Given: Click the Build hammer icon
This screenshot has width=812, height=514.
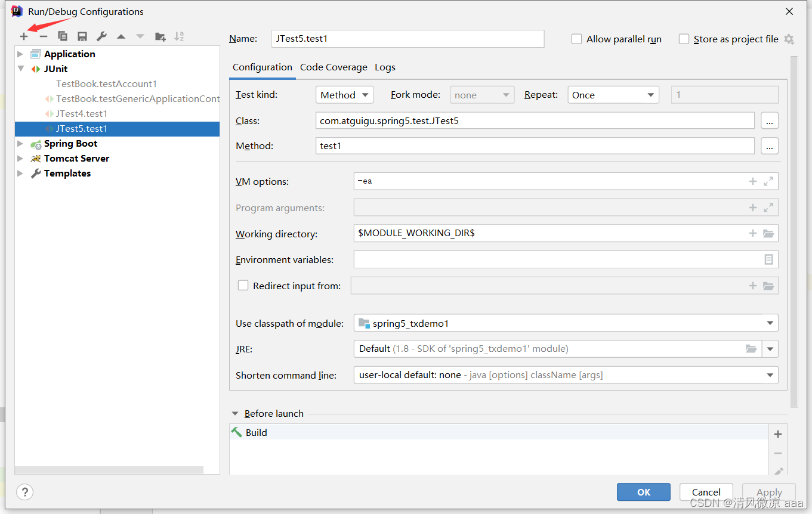Looking at the screenshot, I should click(237, 432).
